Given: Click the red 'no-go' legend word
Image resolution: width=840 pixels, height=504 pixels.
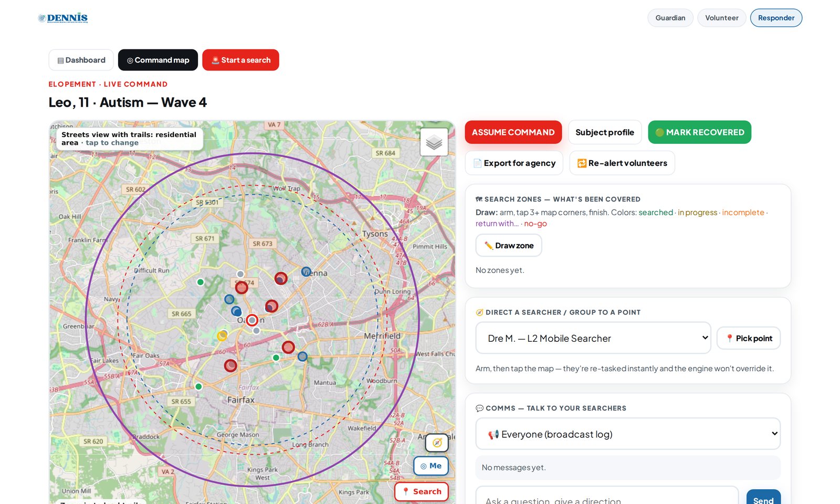Looking at the screenshot, I should point(535,223).
